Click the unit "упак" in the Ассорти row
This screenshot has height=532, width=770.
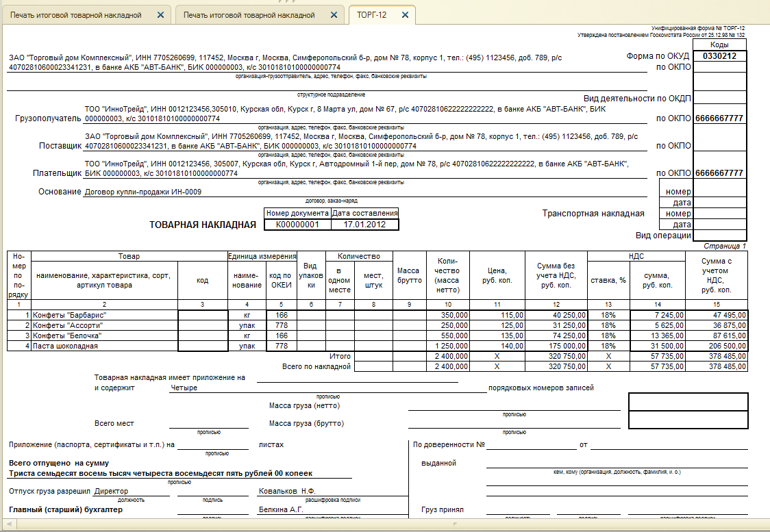tap(247, 325)
